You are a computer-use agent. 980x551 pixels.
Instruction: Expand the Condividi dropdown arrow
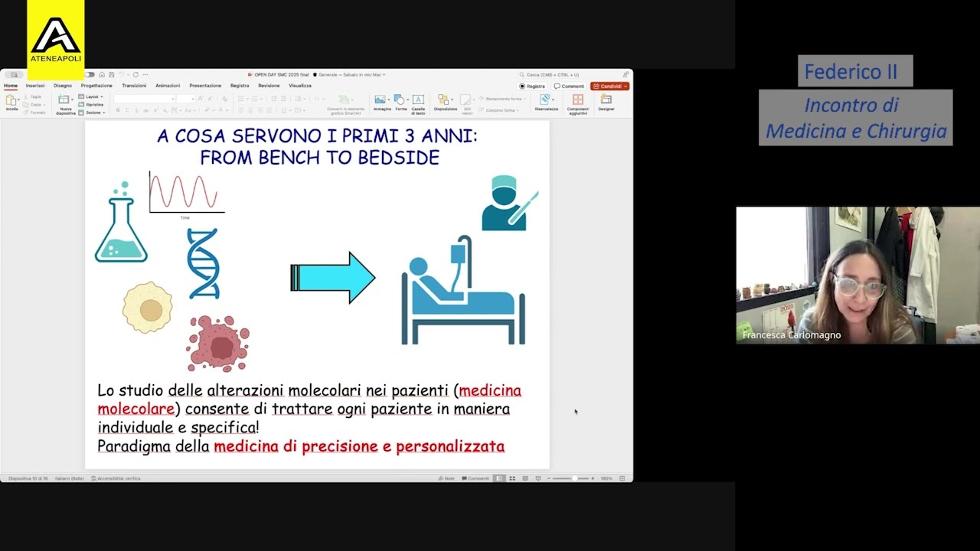click(626, 86)
